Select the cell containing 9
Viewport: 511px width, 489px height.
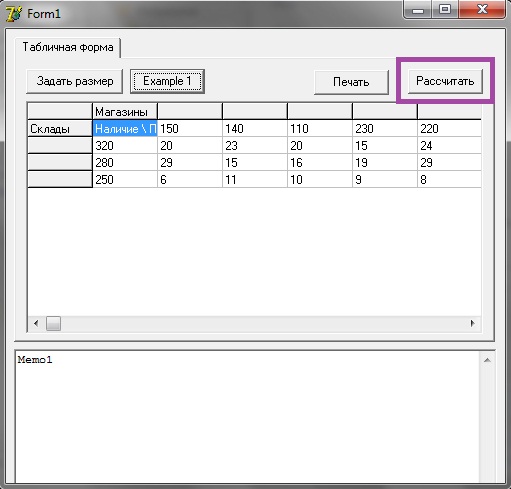385,180
